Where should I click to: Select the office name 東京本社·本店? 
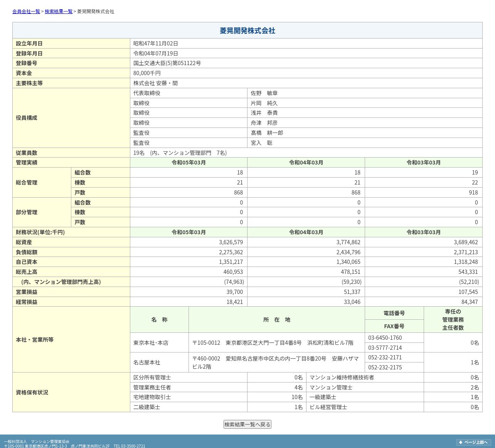coord(151,343)
